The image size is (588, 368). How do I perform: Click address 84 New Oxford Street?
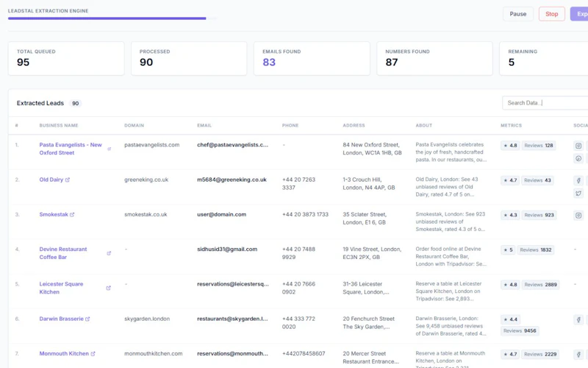click(372, 149)
